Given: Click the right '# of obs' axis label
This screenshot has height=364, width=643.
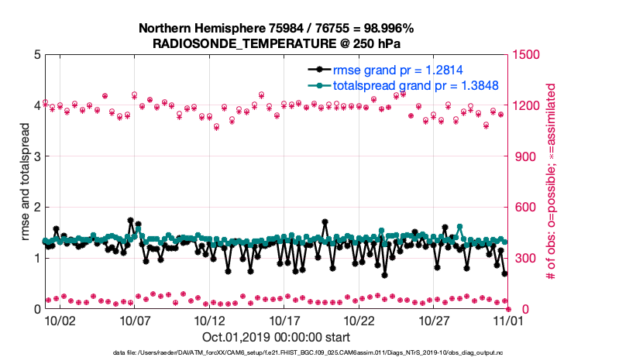Looking at the screenshot, I should pos(552,182).
